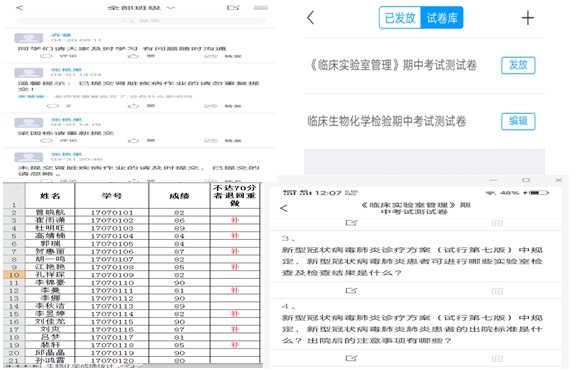
Task: Click the edit pencil icon below question 4
Action: click(x=351, y=358)
